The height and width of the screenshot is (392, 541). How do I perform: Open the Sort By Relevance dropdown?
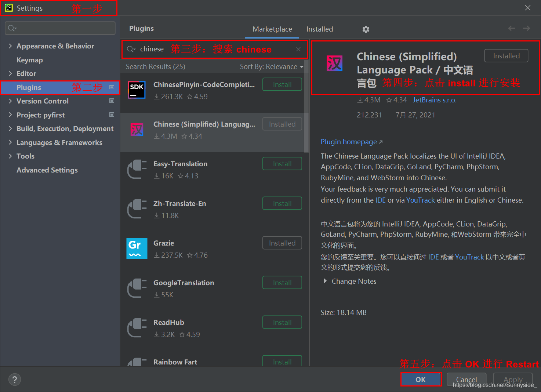tap(272, 66)
